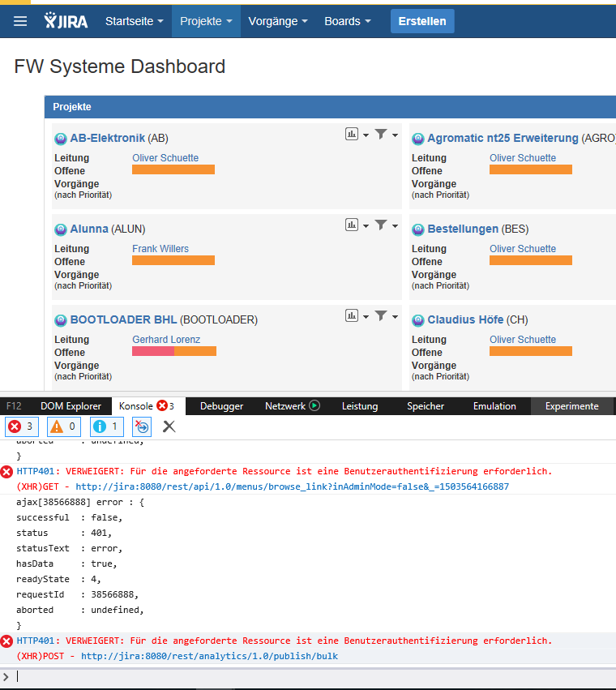Screen dimensions: 616x690
Task: Switch to Netzwerk tab
Action: coord(285,406)
